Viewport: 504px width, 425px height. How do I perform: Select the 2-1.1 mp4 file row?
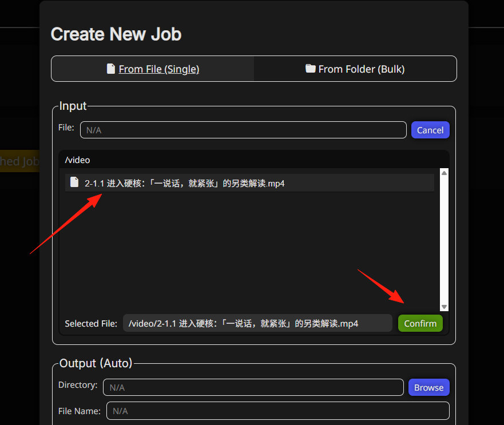pyautogui.click(x=249, y=183)
